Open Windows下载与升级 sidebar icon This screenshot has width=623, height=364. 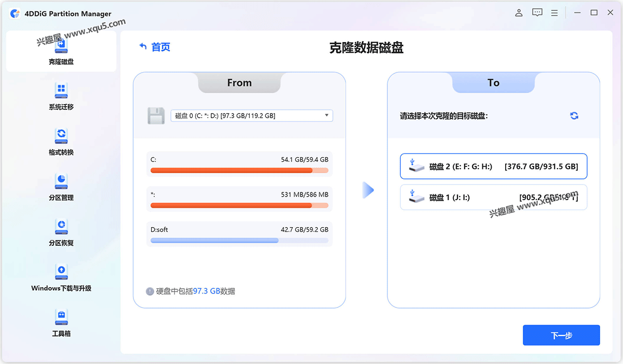pos(61,271)
